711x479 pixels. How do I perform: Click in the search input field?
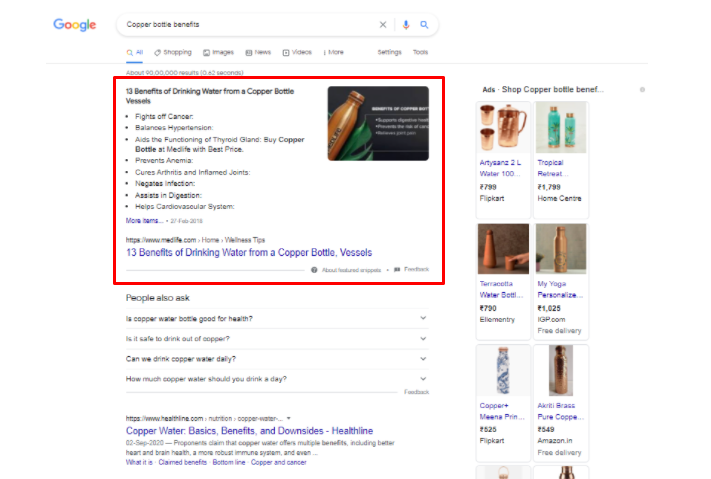point(240,25)
